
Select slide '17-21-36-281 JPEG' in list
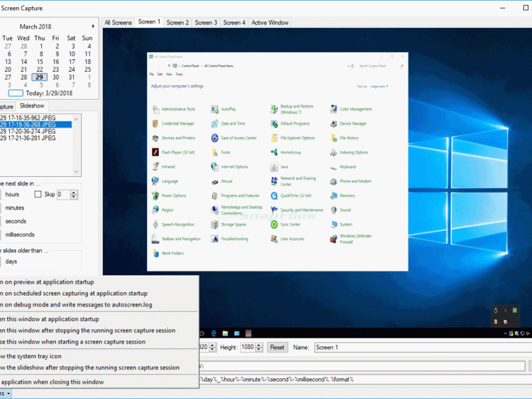tap(36, 138)
